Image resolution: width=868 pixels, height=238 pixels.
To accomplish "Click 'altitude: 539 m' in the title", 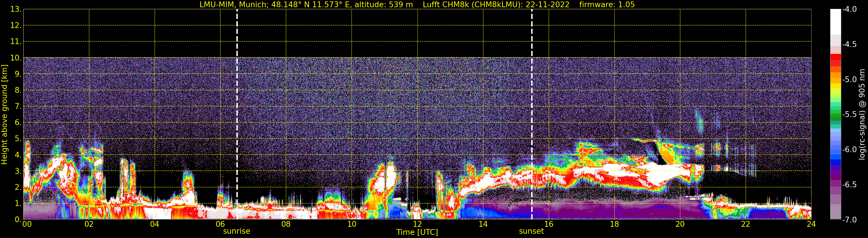I will (383, 5).
